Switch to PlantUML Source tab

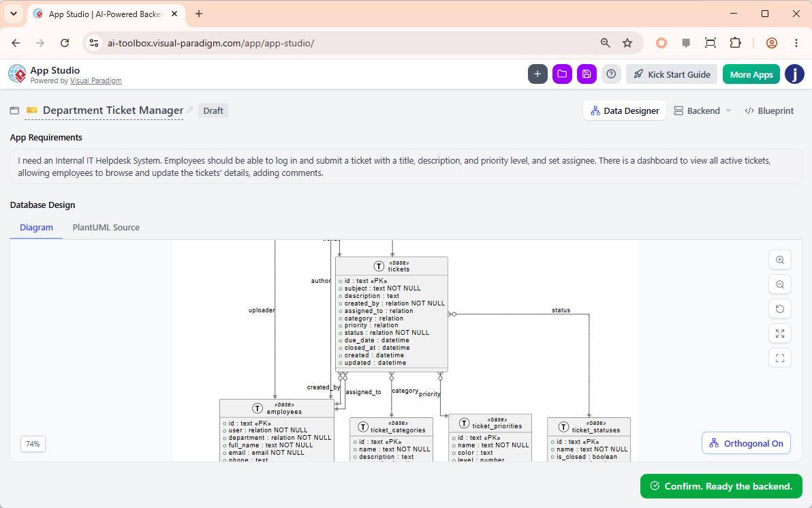tap(106, 227)
